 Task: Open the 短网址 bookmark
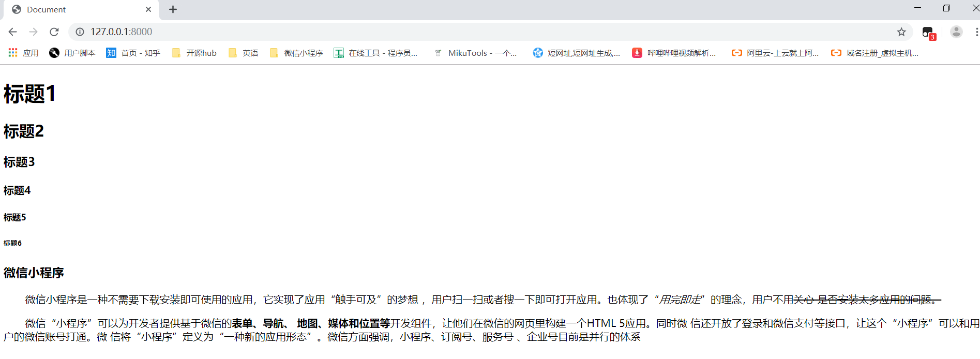(576, 53)
